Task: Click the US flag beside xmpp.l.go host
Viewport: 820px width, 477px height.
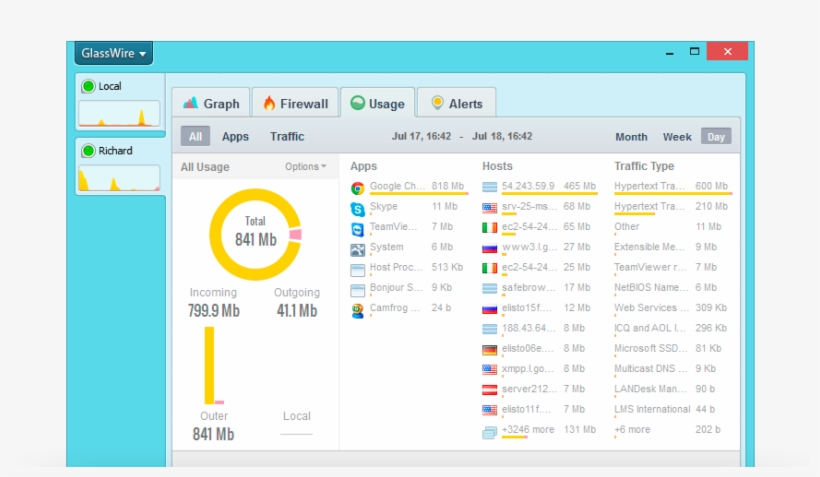Action: (x=489, y=370)
